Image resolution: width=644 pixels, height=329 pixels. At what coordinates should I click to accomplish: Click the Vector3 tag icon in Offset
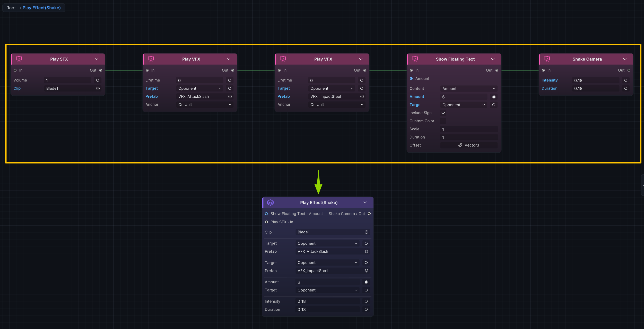point(460,145)
